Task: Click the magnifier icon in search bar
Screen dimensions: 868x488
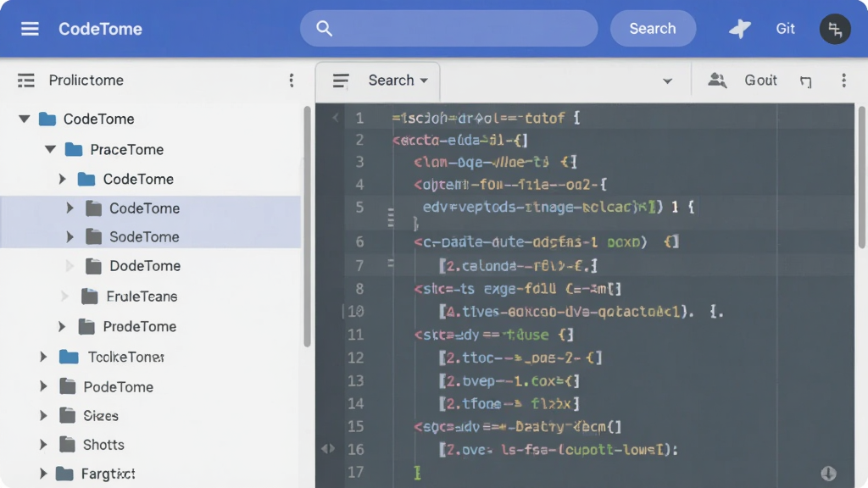Action: tap(325, 28)
